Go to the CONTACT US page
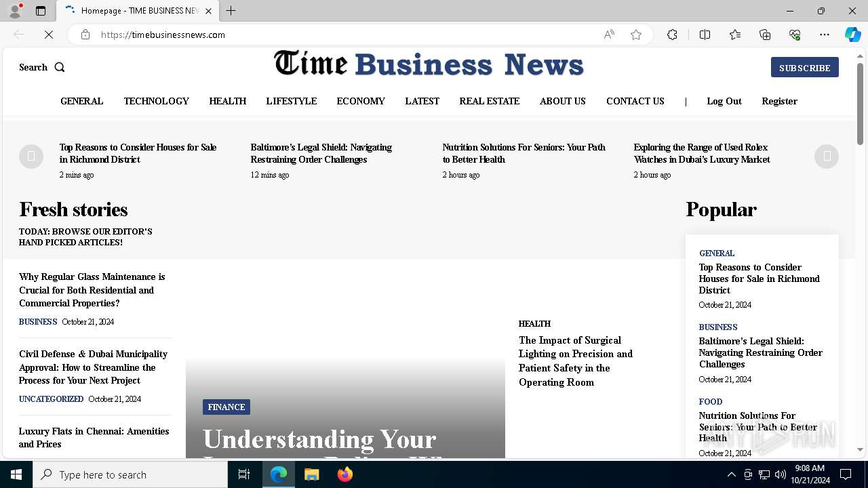This screenshot has height=488, width=868. 635,101
